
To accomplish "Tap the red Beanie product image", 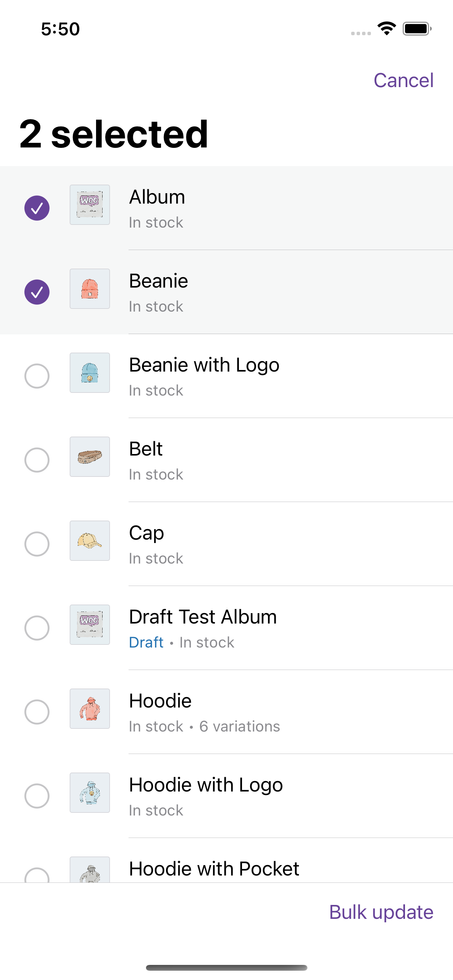I will click(x=90, y=289).
